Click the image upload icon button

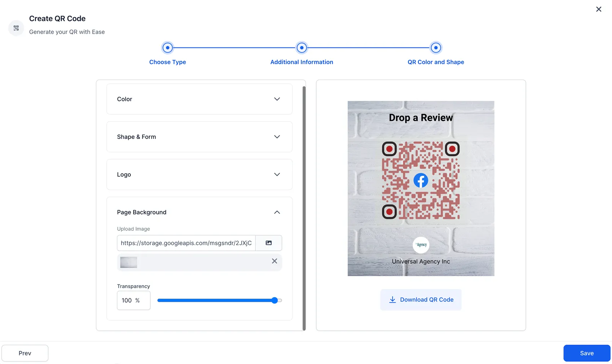click(x=269, y=243)
